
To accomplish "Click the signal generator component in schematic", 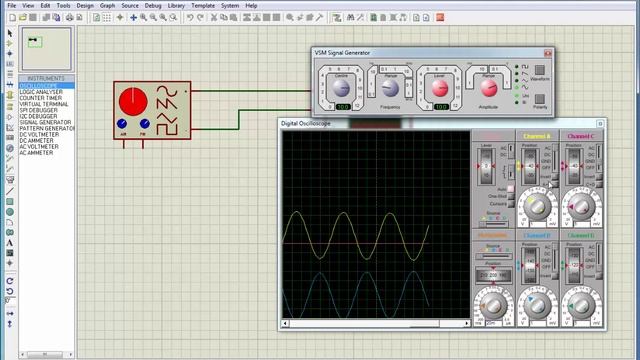I will click(152, 111).
